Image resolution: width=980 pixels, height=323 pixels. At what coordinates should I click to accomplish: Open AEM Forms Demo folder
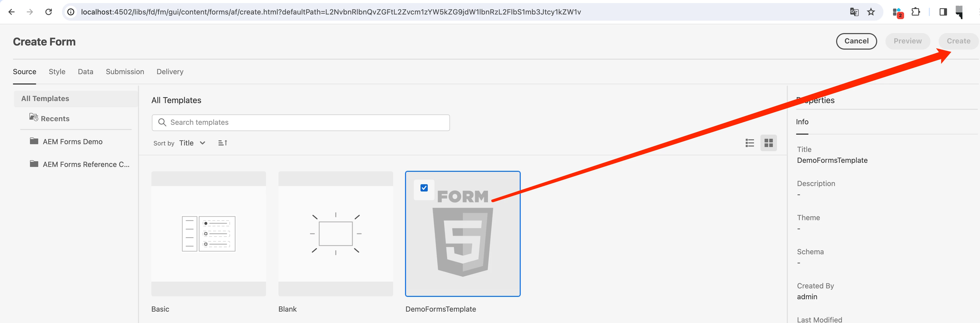[72, 142]
